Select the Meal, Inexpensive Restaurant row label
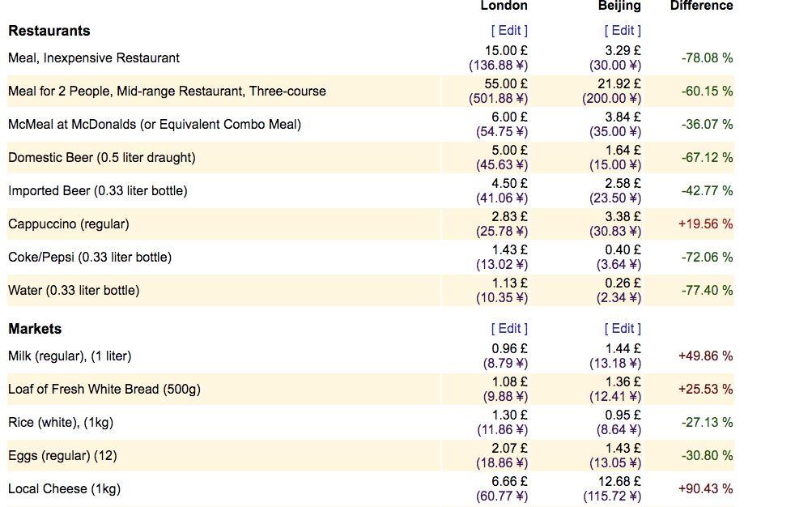 94,58
